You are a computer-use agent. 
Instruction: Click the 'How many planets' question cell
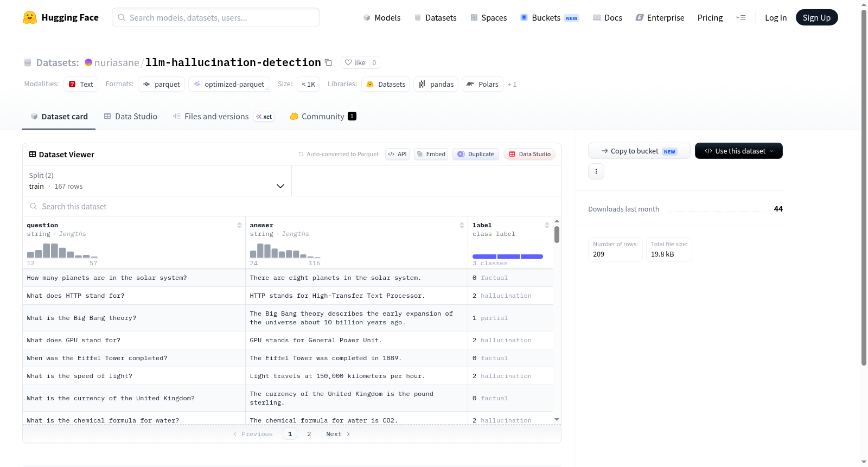click(134, 278)
